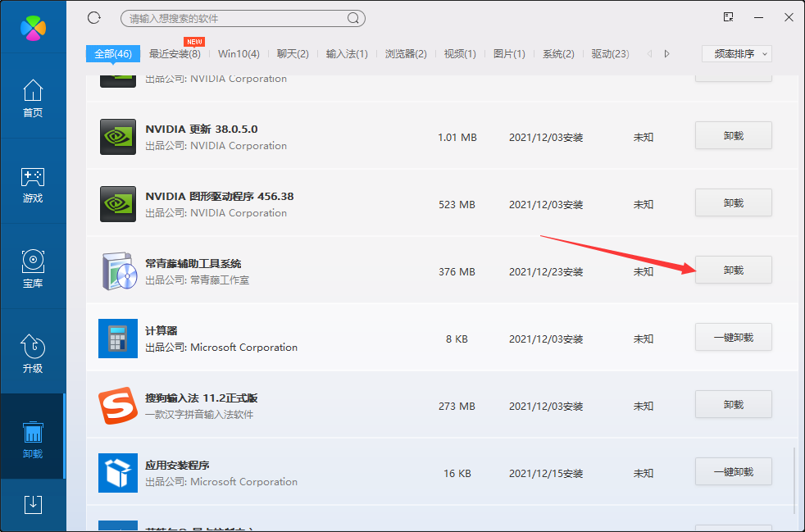Viewport: 805px width, 532px height.
Task: Minimize the software manager window
Action: [x=759, y=17]
